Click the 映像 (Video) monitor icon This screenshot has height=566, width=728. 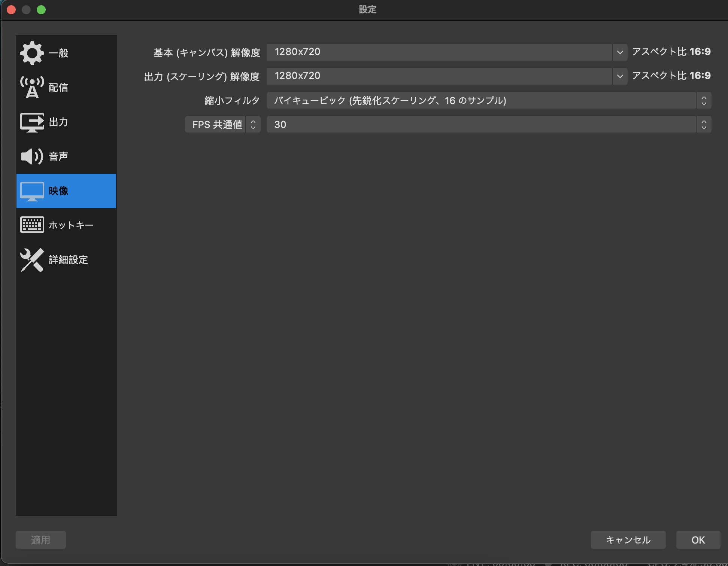pyautogui.click(x=32, y=191)
